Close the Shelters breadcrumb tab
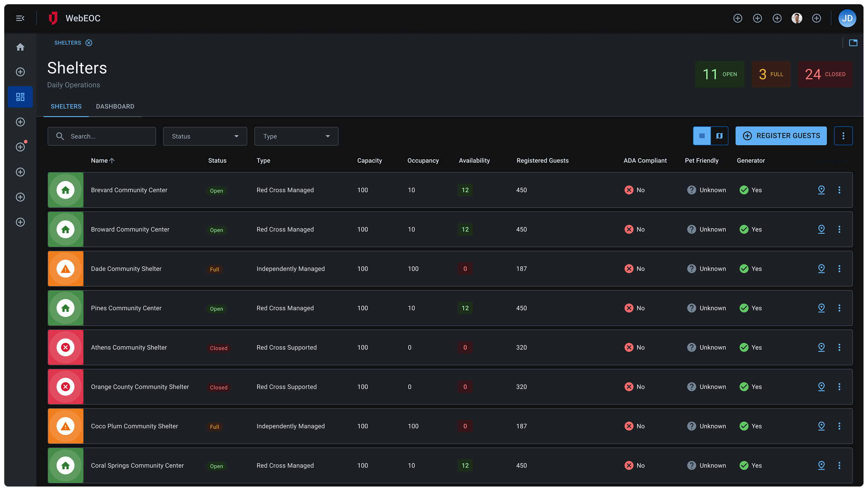 click(89, 43)
